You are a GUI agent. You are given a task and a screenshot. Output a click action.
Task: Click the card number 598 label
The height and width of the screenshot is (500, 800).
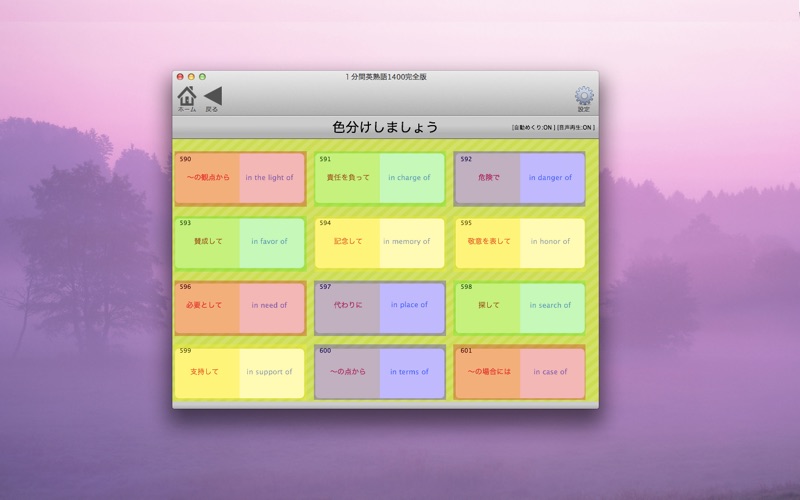point(466,287)
